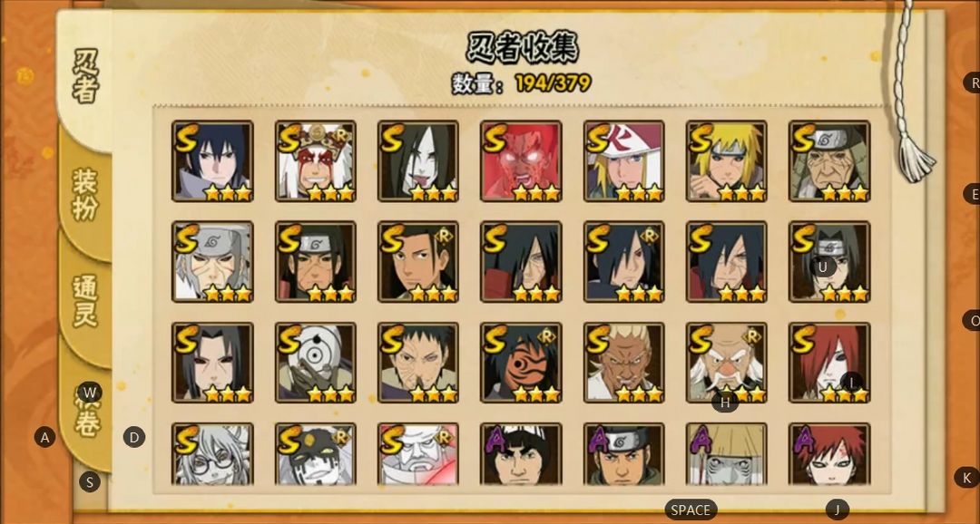The width and height of the screenshot is (980, 524).
Task: Open the A-rank Might Guy card
Action: pyautogui.click(x=521, y=455)
